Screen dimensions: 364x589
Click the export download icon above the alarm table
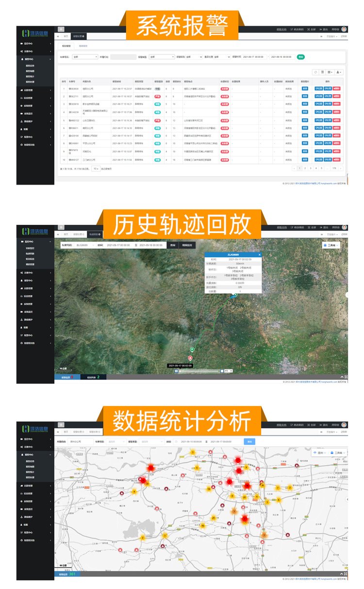[x=338, y=72]
